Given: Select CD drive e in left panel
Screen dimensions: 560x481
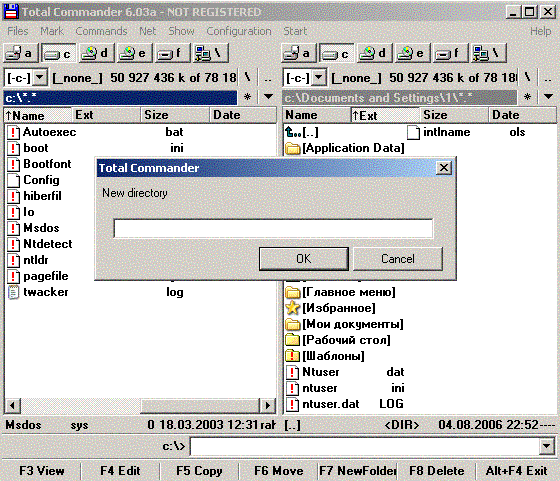Looking at the screenshot, I should tap(134, 54).
